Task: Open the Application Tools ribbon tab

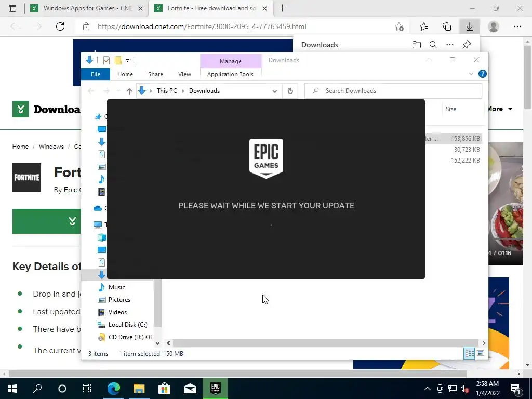Action: pyautogui.click(x=230, y=74)
